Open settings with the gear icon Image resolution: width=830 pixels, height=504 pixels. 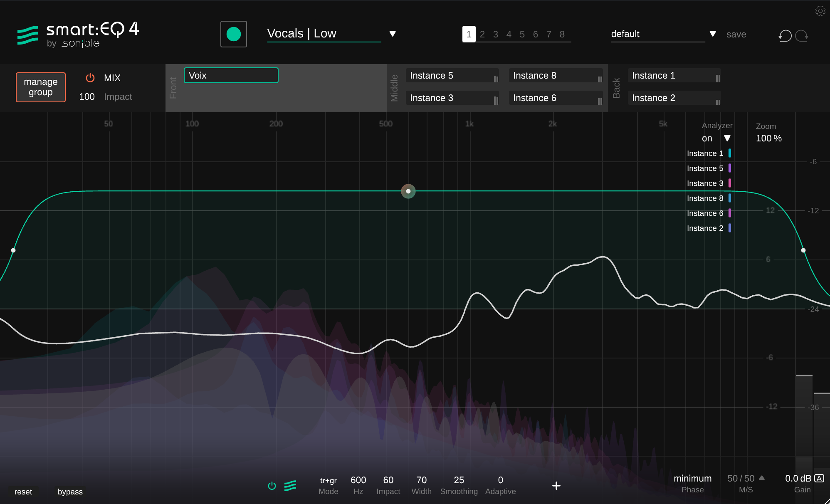coord(820,11)
